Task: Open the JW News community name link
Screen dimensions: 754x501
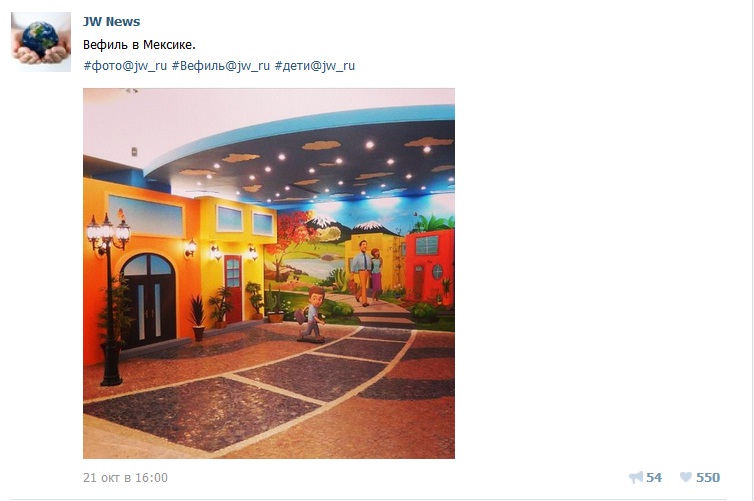Action: pos(112,22)
